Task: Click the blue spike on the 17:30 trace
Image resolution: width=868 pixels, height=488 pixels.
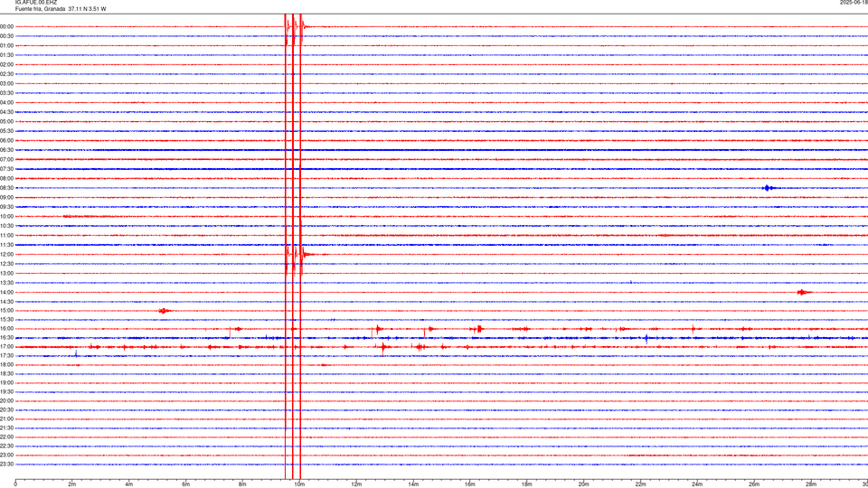Action: (x=76, y=353)
